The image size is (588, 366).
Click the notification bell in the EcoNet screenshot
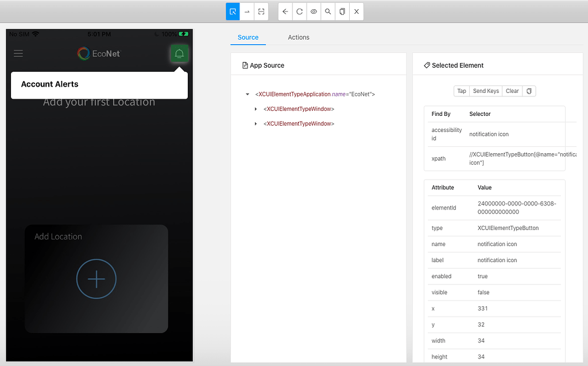coord(179,53)
